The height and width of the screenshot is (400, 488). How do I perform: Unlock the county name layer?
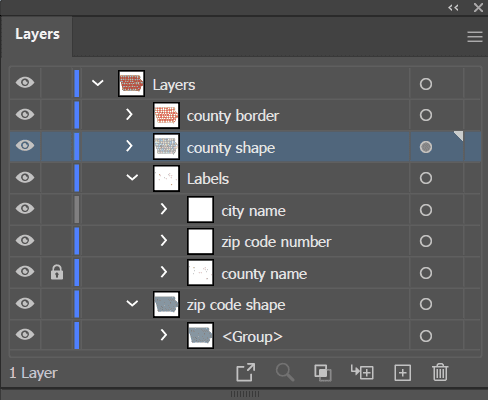pyautogui.click(x=57, y=272)
